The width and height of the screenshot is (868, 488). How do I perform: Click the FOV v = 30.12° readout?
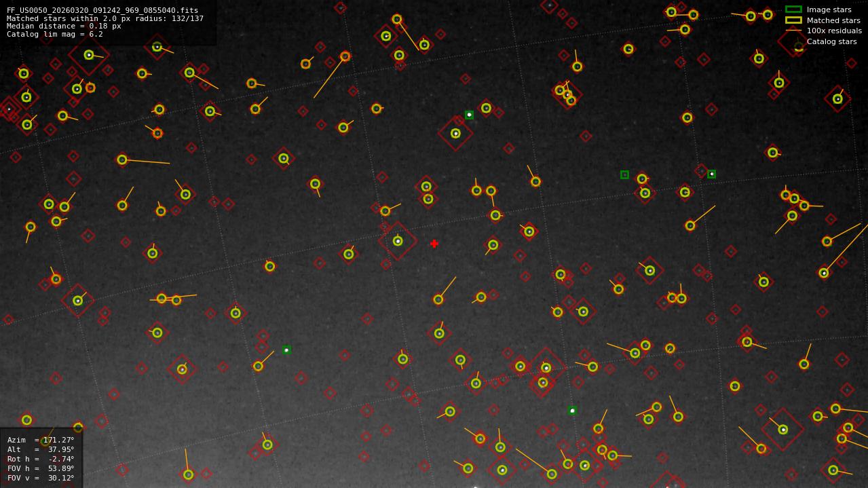pyautogui.click(x=41, y=478)
